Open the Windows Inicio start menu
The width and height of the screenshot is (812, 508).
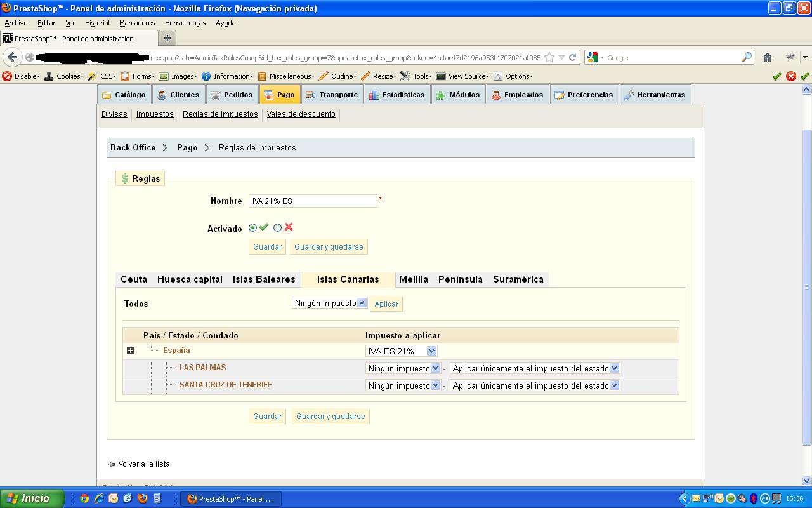[31, 498]
